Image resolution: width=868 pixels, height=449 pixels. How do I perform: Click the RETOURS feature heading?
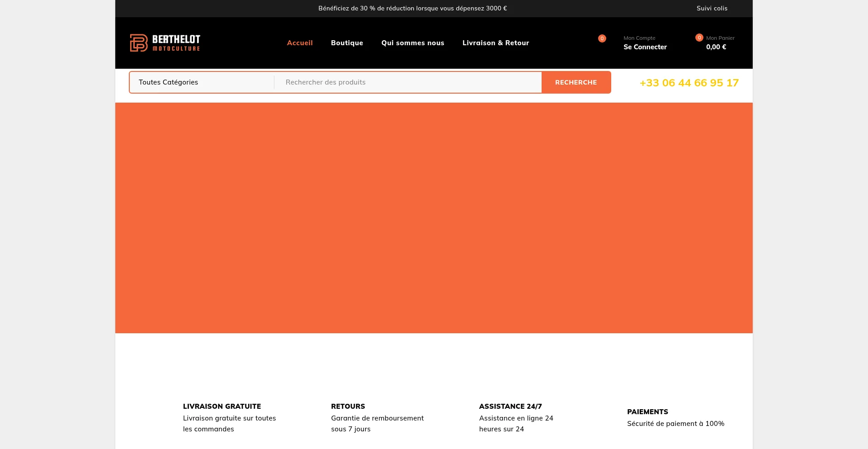[348, 406]
